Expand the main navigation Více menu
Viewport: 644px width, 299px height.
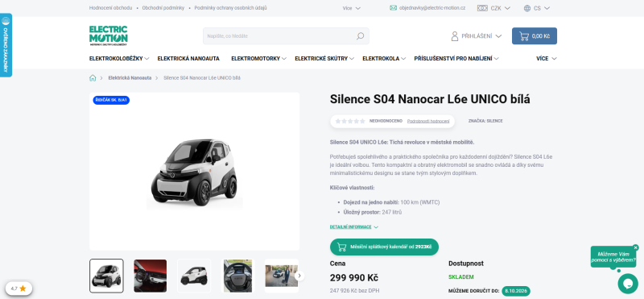tap(547, 58)
